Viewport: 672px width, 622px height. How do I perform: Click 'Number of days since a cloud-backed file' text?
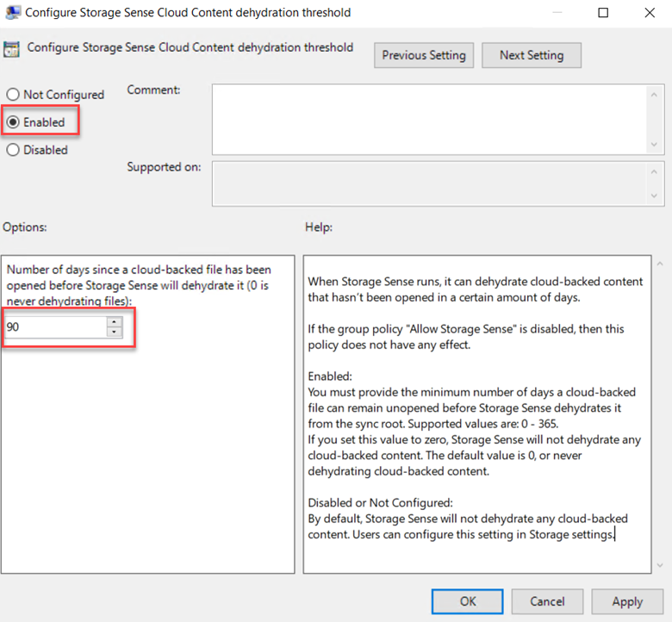(139, 285)
